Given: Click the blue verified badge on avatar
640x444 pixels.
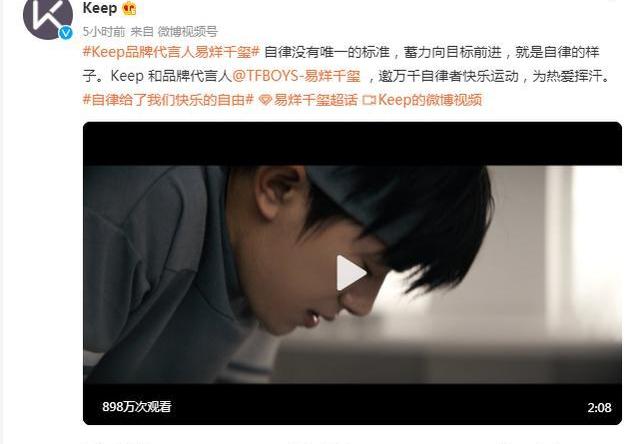Looking at the screenshot, I should click(65, 33).
